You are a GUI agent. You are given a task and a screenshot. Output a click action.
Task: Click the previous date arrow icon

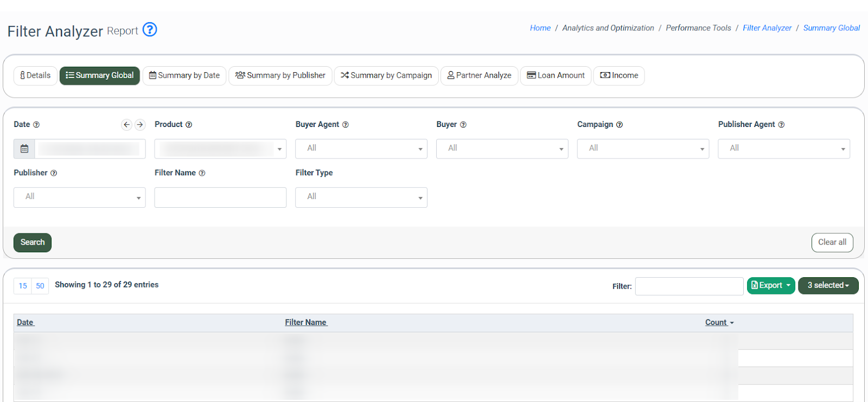[x=126, y=125]
